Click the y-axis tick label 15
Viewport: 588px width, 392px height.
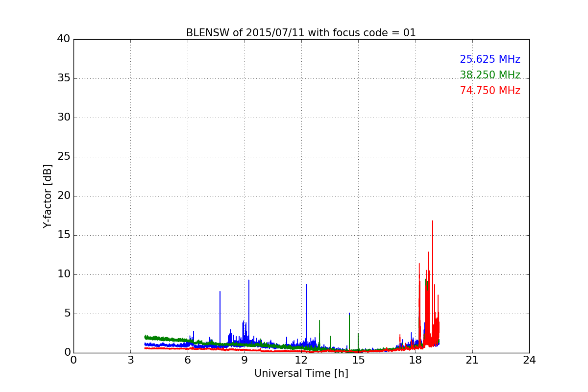click(64, 235)
